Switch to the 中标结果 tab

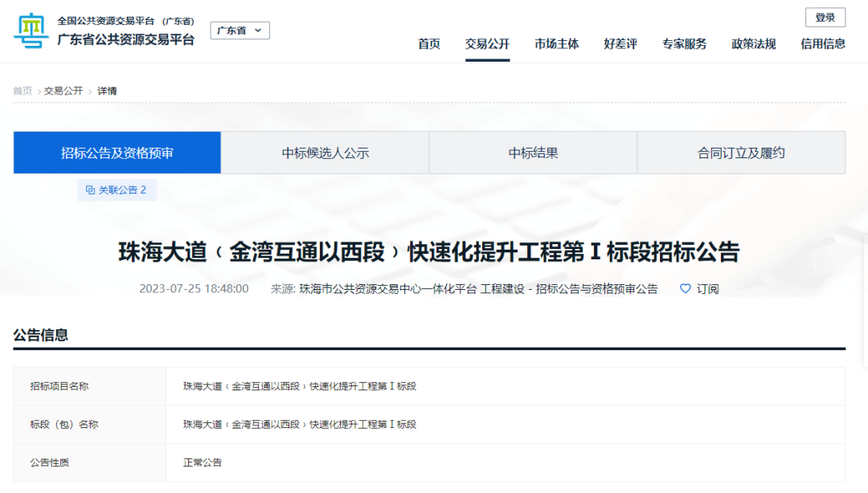(x=532, y=152)
